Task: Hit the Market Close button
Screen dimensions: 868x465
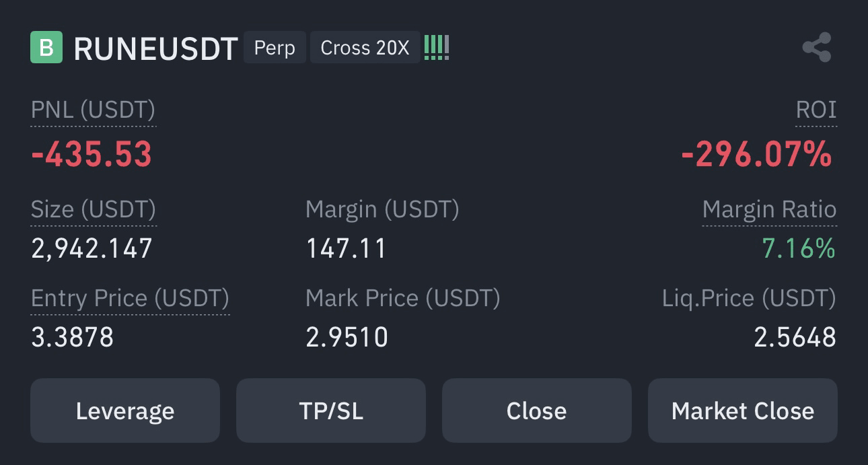Action: [743, 410]
